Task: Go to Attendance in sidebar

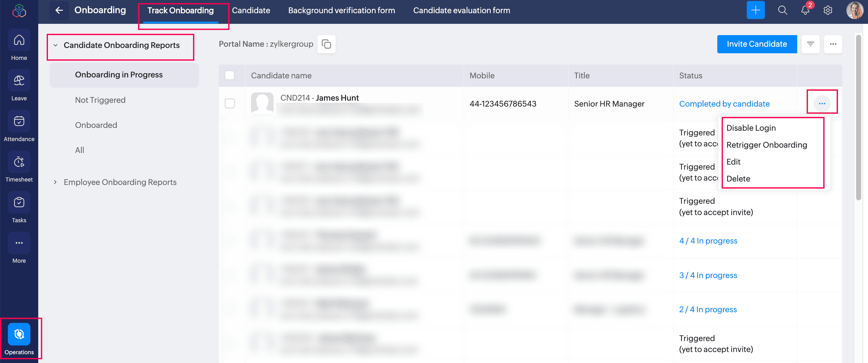Action: (x=19, y=121)
